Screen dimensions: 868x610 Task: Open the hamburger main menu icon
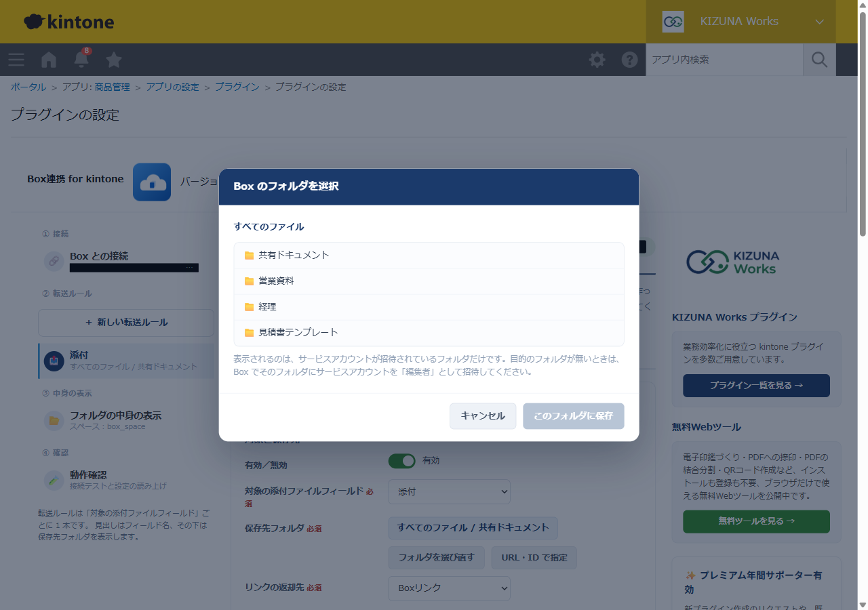click(x=16, y=60)
